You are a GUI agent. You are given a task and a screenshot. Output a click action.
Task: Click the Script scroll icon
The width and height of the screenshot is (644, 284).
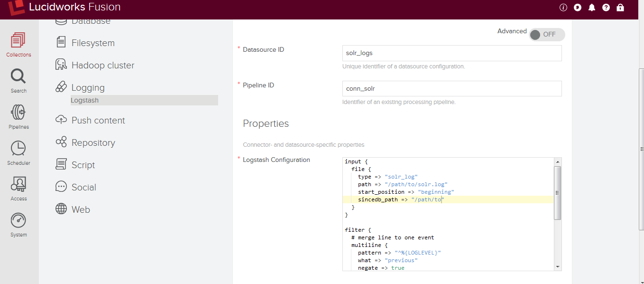(x=61, y=164)
